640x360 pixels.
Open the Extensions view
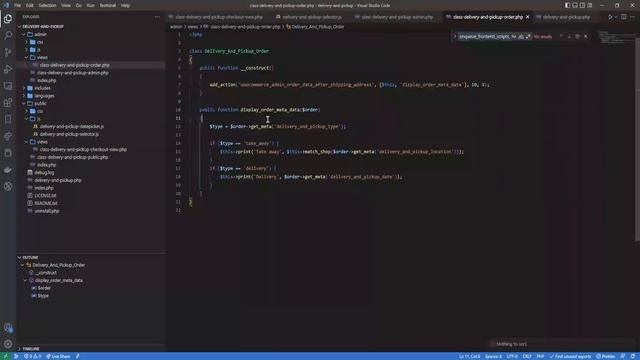pyautogui.click(x=8, y=102)
